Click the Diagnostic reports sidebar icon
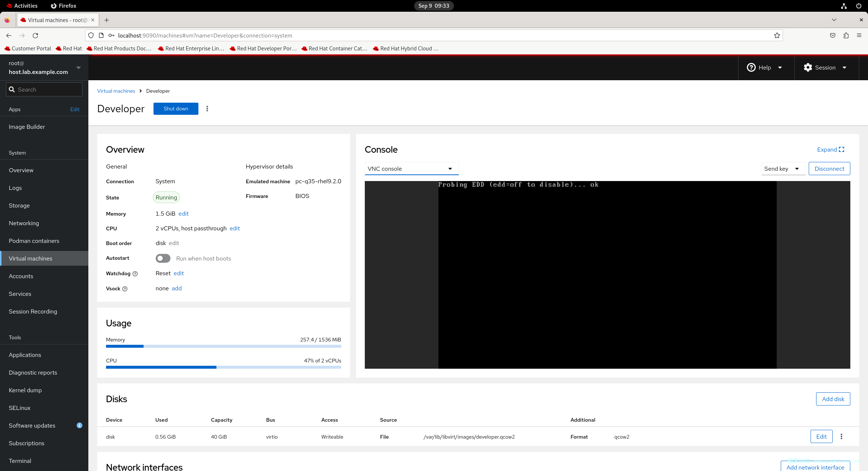Viewport: 868px width, 471px height. 32,372
